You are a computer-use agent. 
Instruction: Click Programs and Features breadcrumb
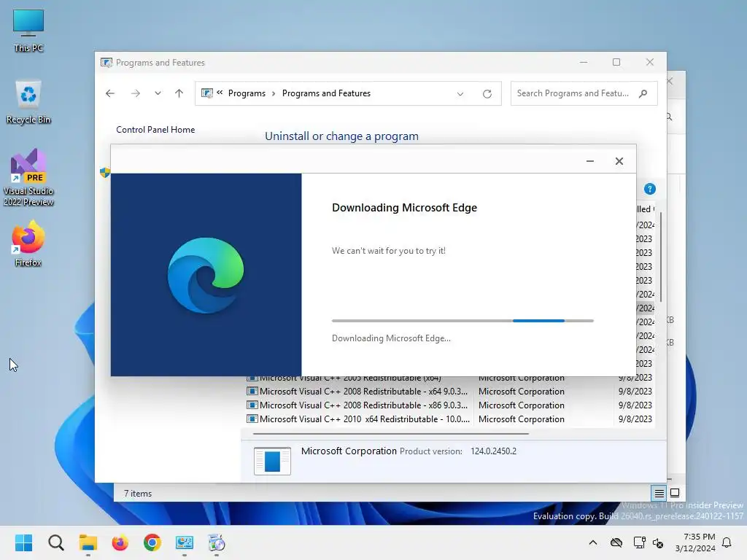tap(326, 93)
